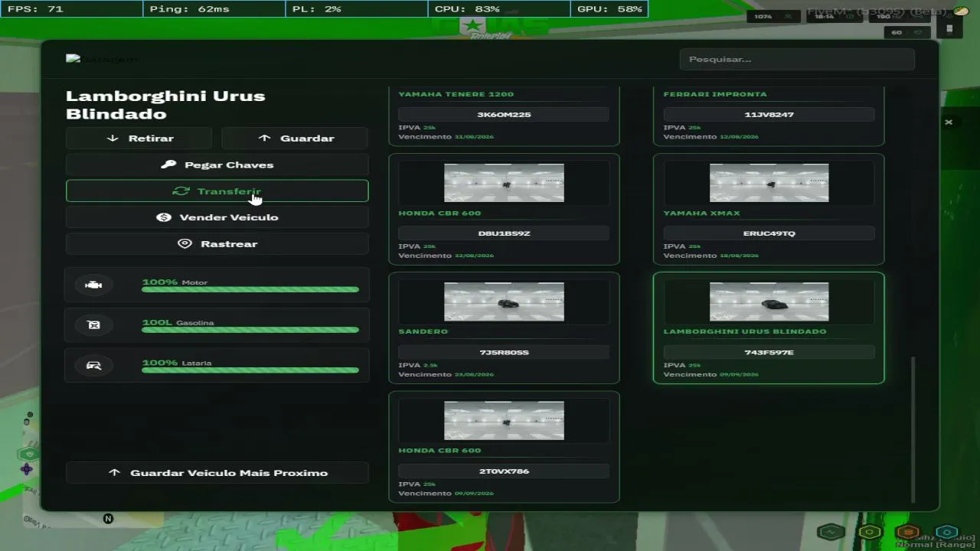The width and height of the screenshot is (980, 551).
Task: Click the 'Lamborghini Urus Blindado' panel heading
Action: [165, 105]
